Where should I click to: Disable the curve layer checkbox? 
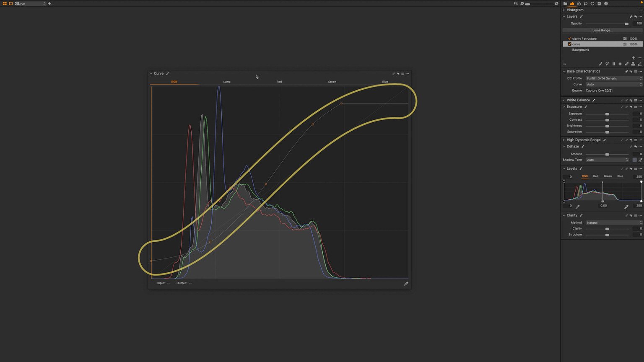(x=569, y=44)
